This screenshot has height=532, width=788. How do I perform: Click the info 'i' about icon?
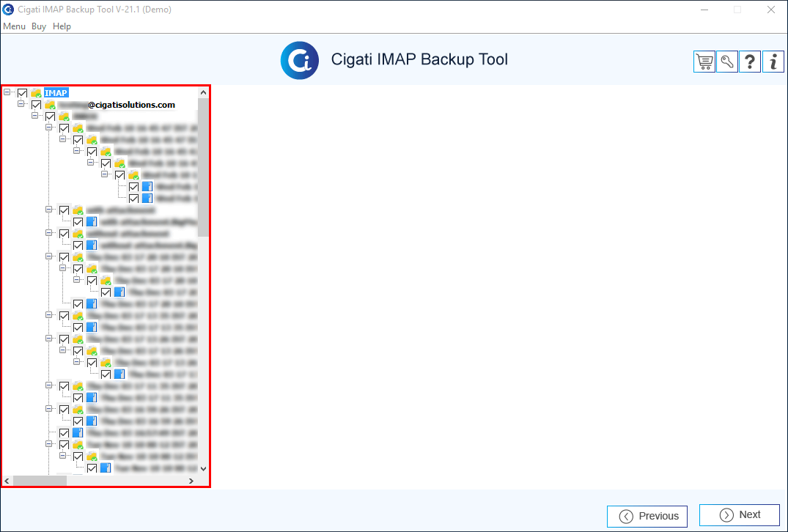click(x=773, y=62)
